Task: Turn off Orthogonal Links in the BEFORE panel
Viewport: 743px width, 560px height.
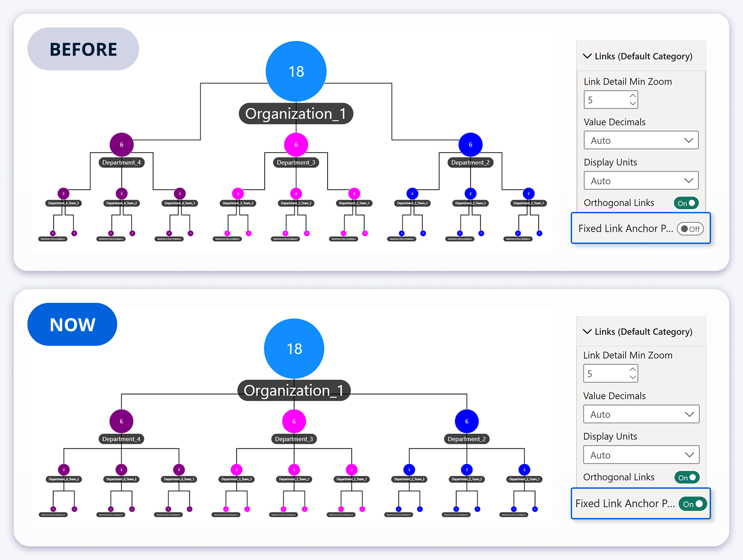Action: click(x=686, y=203)
